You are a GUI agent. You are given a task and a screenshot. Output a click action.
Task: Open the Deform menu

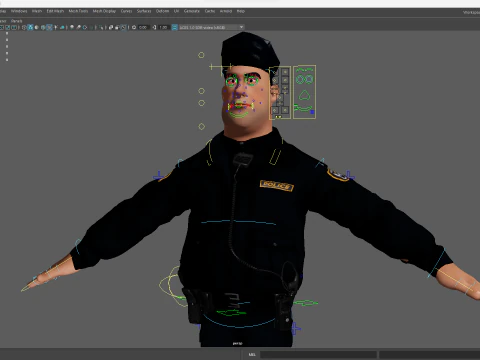[162, 11]
